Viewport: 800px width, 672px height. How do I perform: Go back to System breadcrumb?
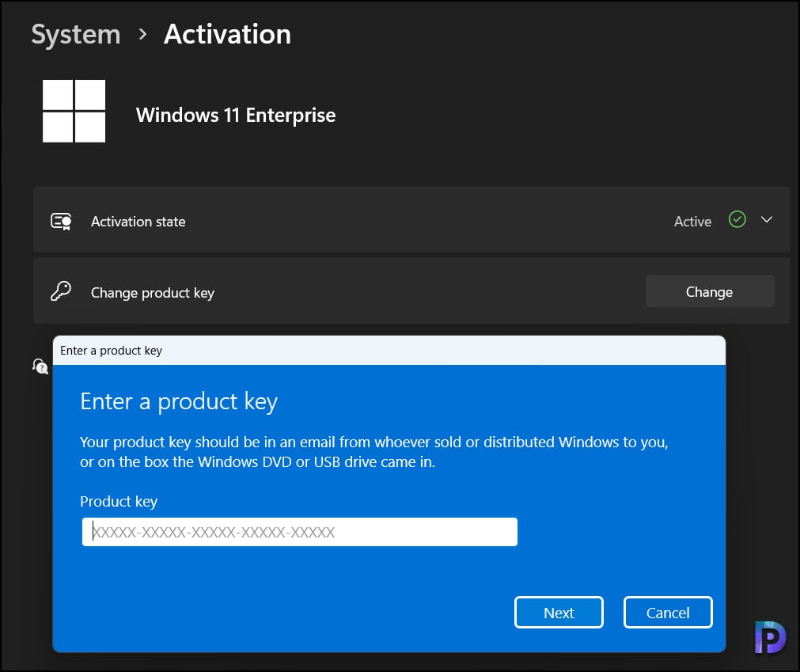75,35
